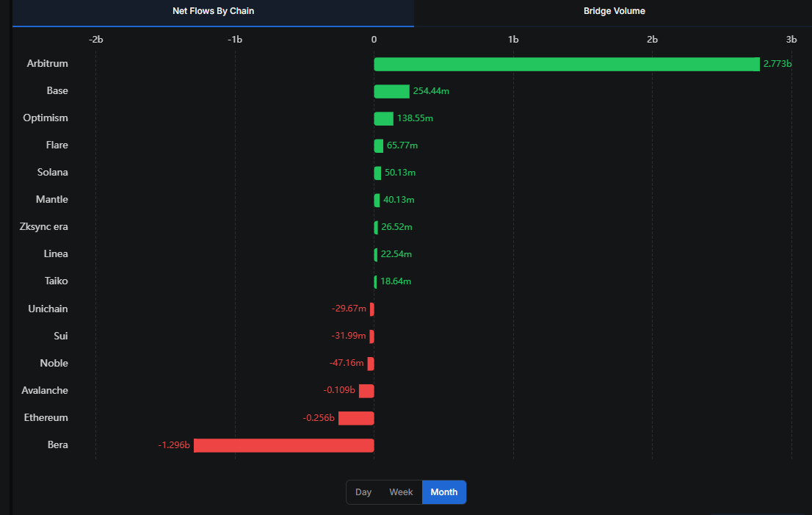The image size is (812, 515).
Task: Click the 2b axis tick label
Action: [652, 40]
